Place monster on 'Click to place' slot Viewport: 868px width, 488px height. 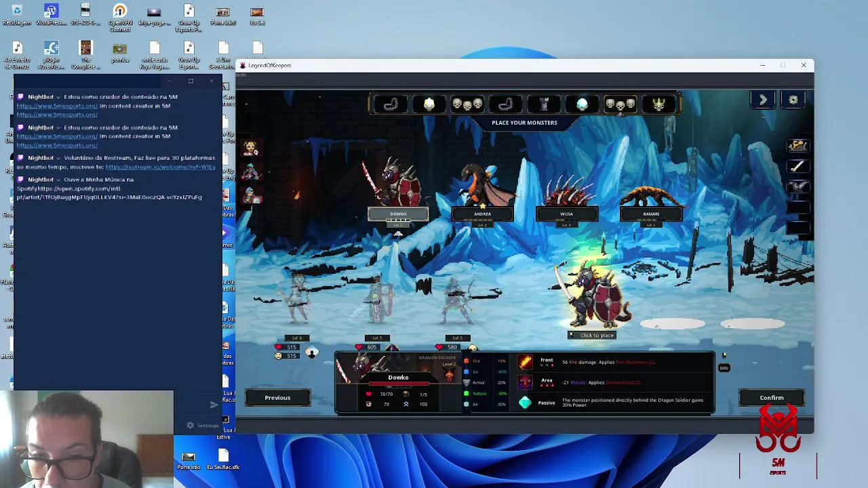(593, 335)
